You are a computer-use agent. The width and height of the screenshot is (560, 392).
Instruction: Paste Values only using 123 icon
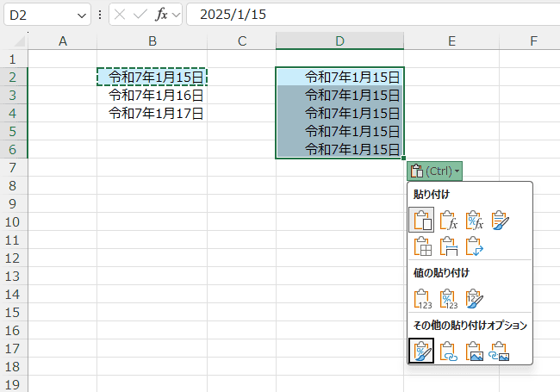click(x=421, y=299)
